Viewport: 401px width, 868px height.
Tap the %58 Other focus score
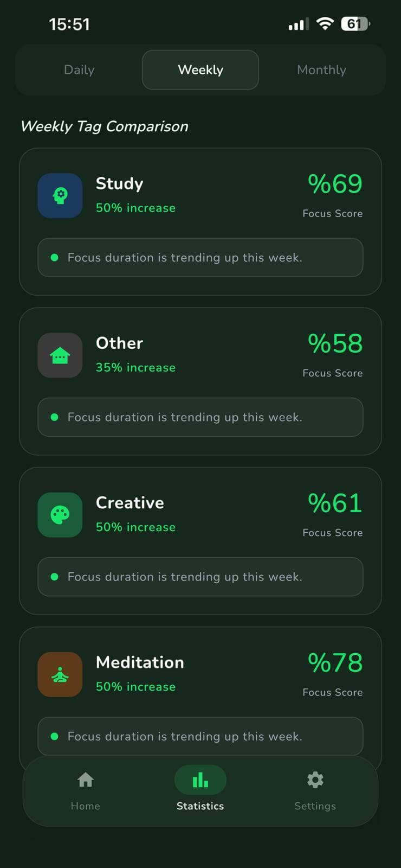[x=335, y=343]
